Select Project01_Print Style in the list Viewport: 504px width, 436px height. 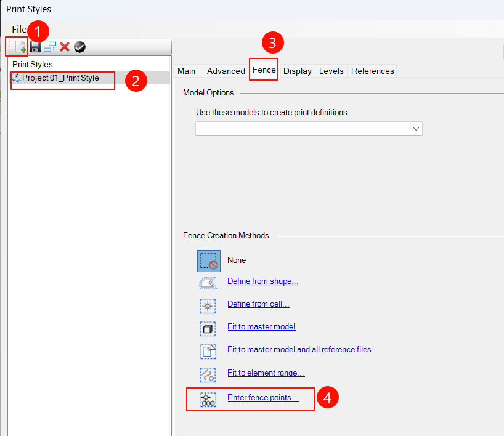pyautogui.click(x=90, y=78)
